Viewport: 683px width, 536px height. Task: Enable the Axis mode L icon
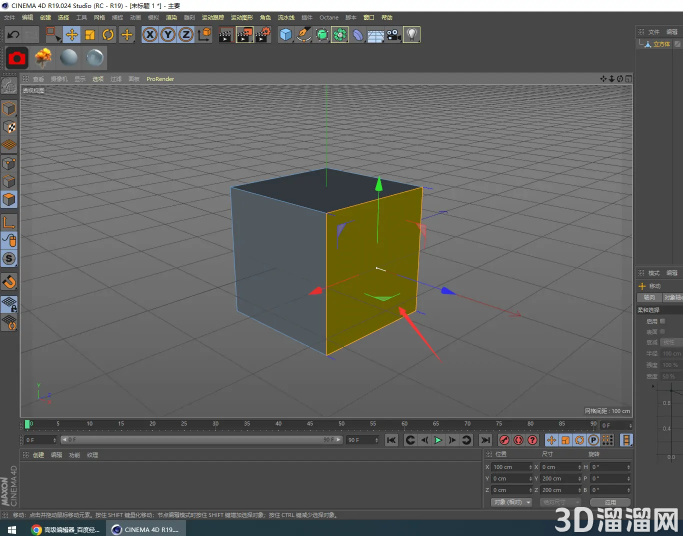click(x=9, y=222)
